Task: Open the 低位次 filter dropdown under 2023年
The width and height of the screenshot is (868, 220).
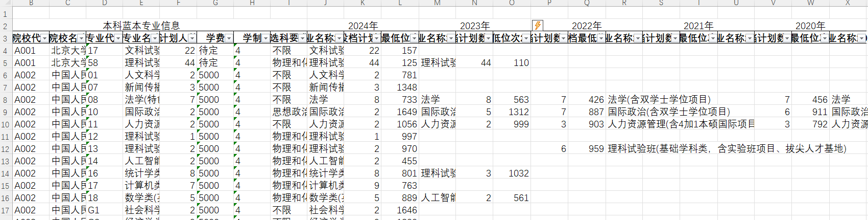Action: 526,38
